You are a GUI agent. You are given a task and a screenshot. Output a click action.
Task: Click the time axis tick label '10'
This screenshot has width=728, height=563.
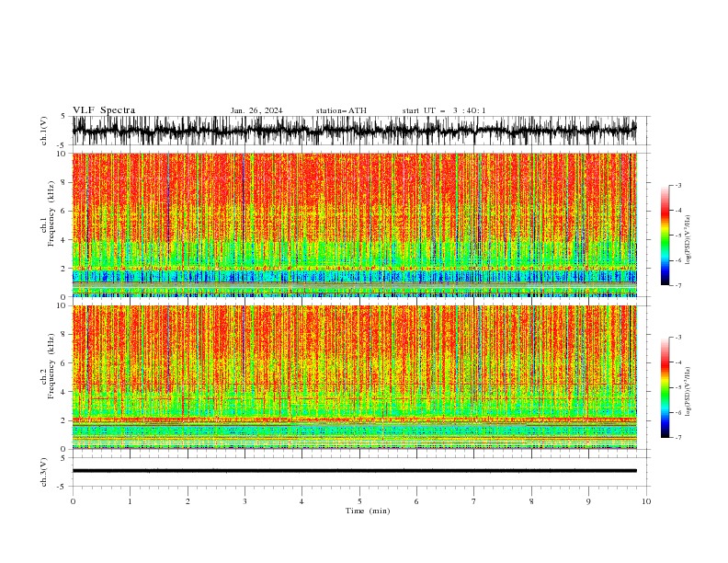pyautogui.click(x=646, y=501)
